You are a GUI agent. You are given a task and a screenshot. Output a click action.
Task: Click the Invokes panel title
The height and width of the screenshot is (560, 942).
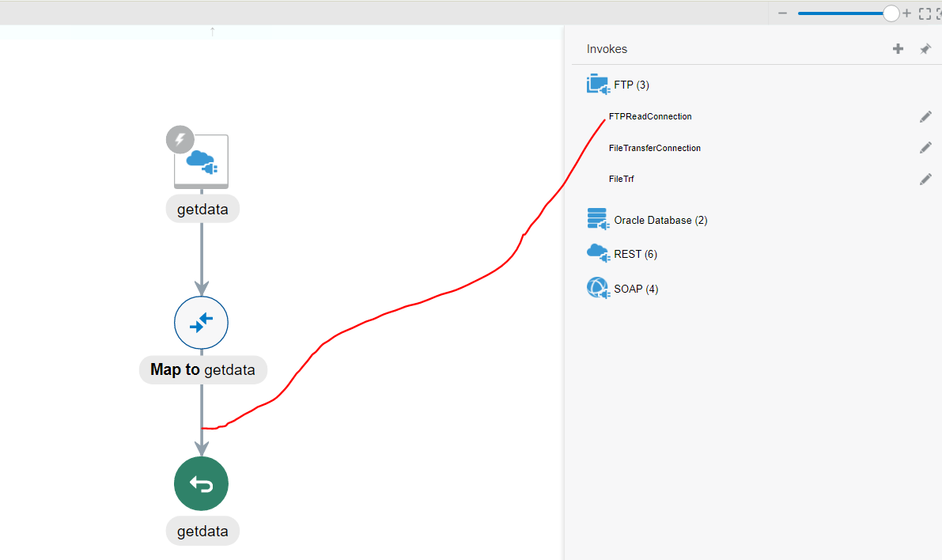coord(607,49)
